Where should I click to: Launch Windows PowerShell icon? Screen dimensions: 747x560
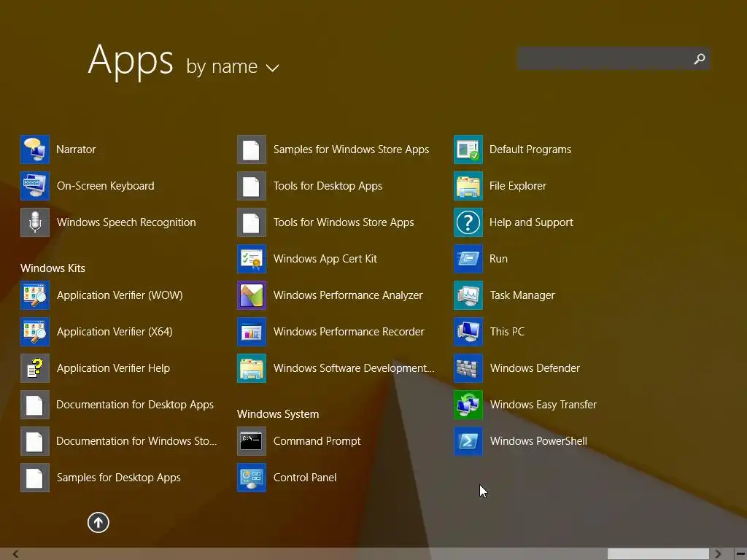coord(468,441)
